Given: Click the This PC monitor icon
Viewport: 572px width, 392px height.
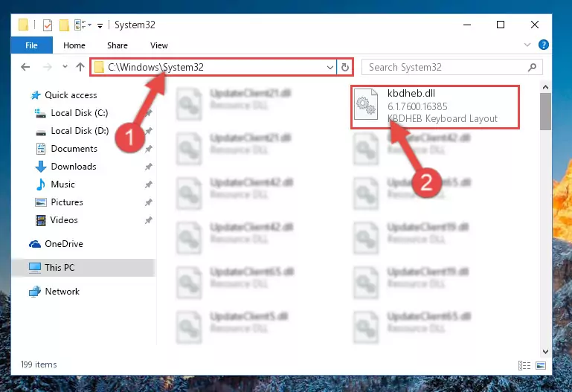Looking at the screenshot, I should click(x=35, y=268).
